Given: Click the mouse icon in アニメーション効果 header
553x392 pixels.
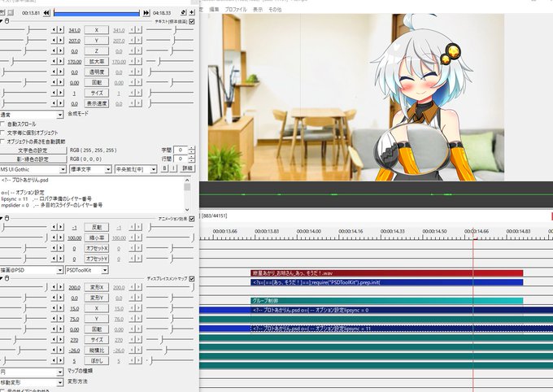Looking at the screenshot, I should coord(7,219).
